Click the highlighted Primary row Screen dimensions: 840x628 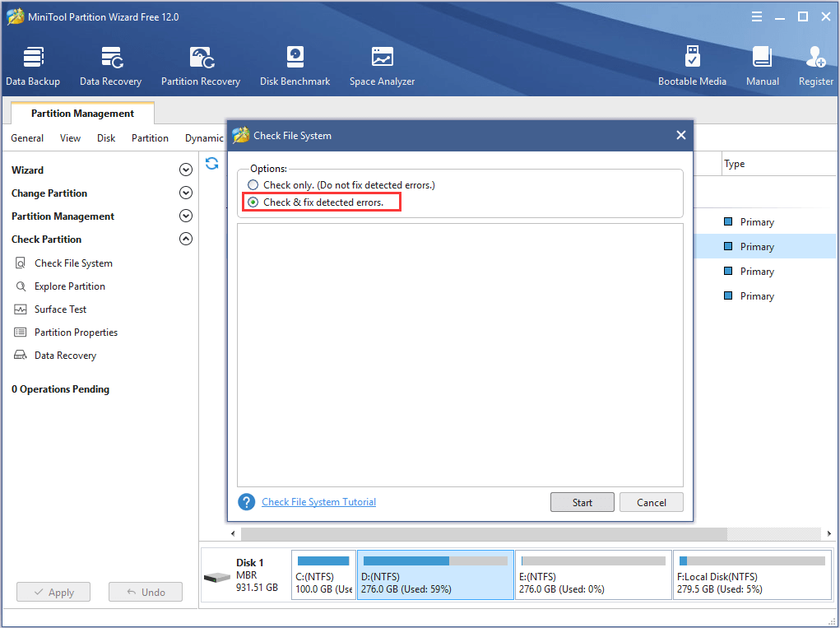tap(764, 246)
